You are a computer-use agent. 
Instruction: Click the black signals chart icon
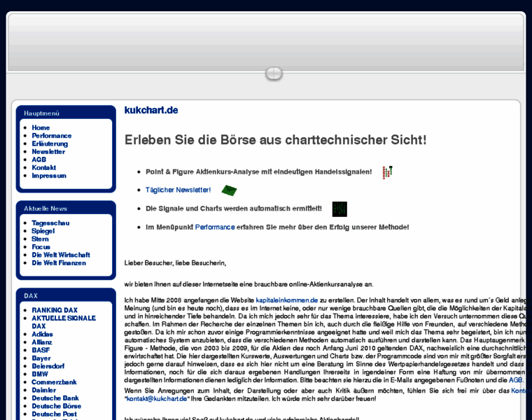(x=339, y=209)
